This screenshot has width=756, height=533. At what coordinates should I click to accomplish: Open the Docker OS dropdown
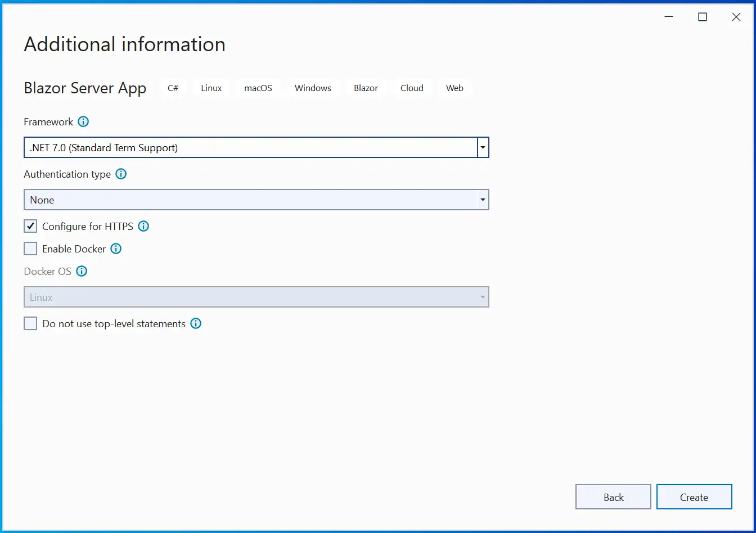pos(483,297)
